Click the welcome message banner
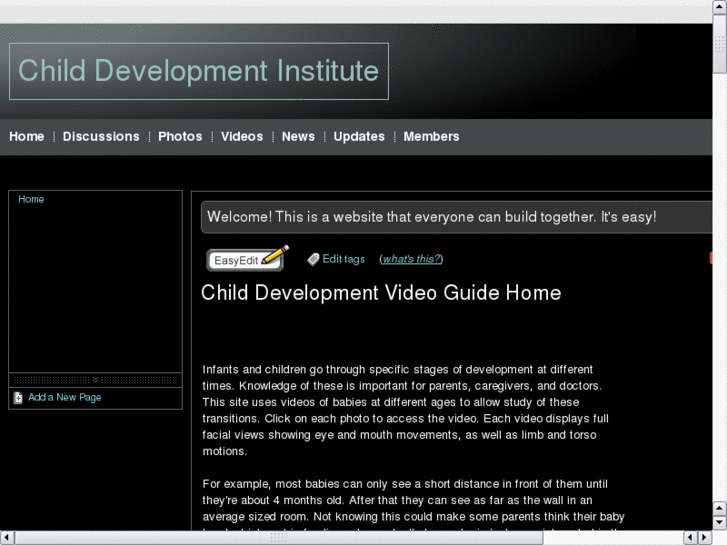 pos(456,217)
